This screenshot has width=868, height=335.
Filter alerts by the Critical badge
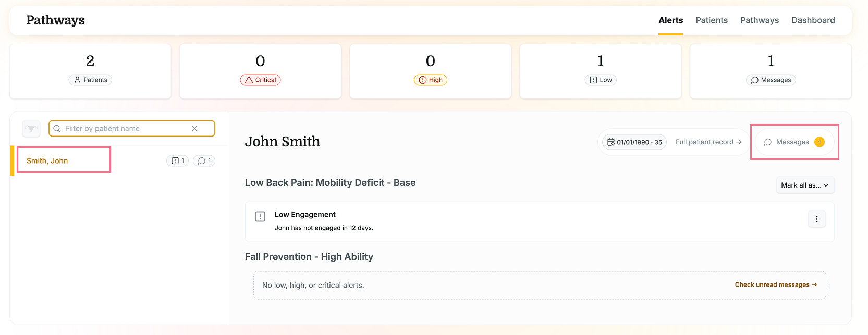pos(260,80)
